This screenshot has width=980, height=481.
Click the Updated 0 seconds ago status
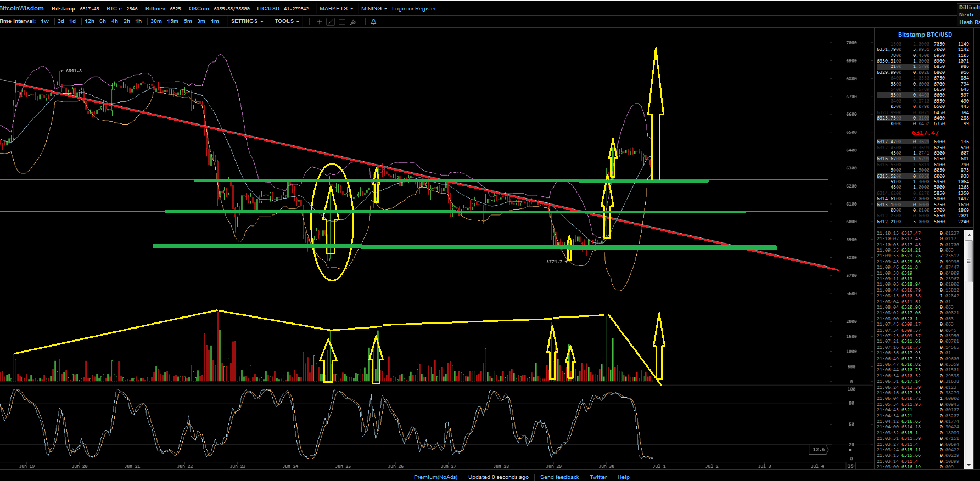point(499,477)
